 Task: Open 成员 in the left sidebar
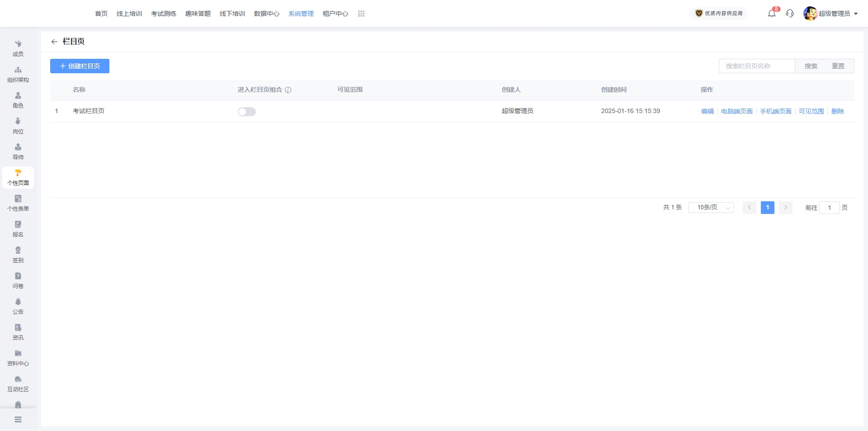(18, 48)
